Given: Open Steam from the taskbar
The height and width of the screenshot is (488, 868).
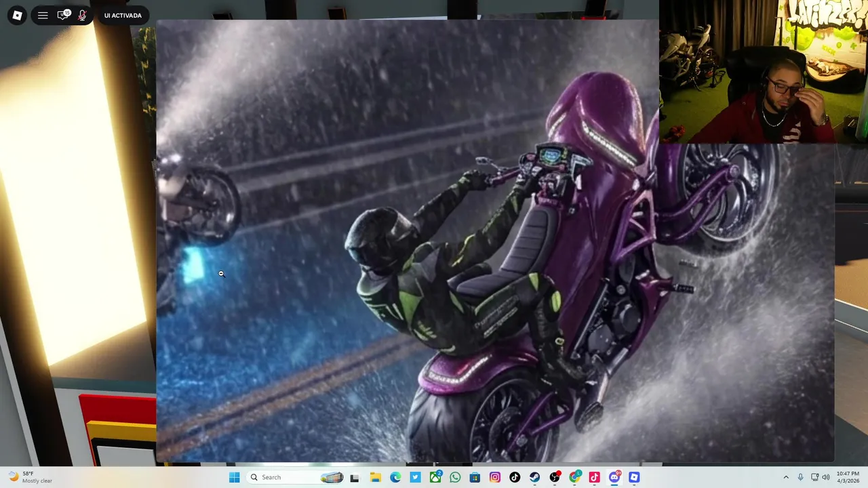Looking at the screenshot, I should pyautogui.click(x=535, y=477).
